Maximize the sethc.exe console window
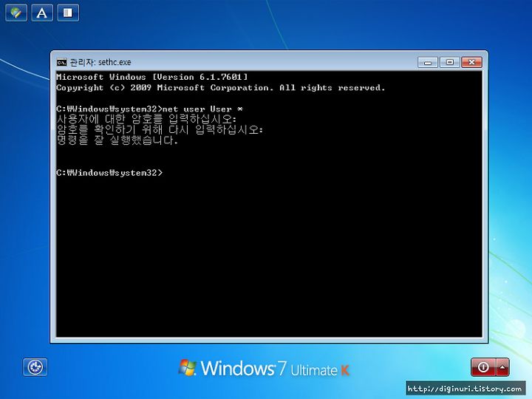The height and width of the screenshot is (399, 532). tap(450, 62)
